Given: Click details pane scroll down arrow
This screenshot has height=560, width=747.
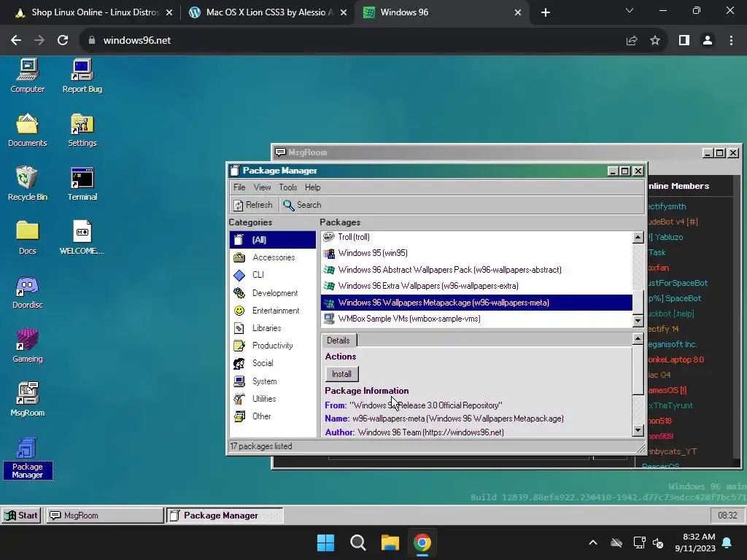Looking at the screenshot, I should 638,430.
